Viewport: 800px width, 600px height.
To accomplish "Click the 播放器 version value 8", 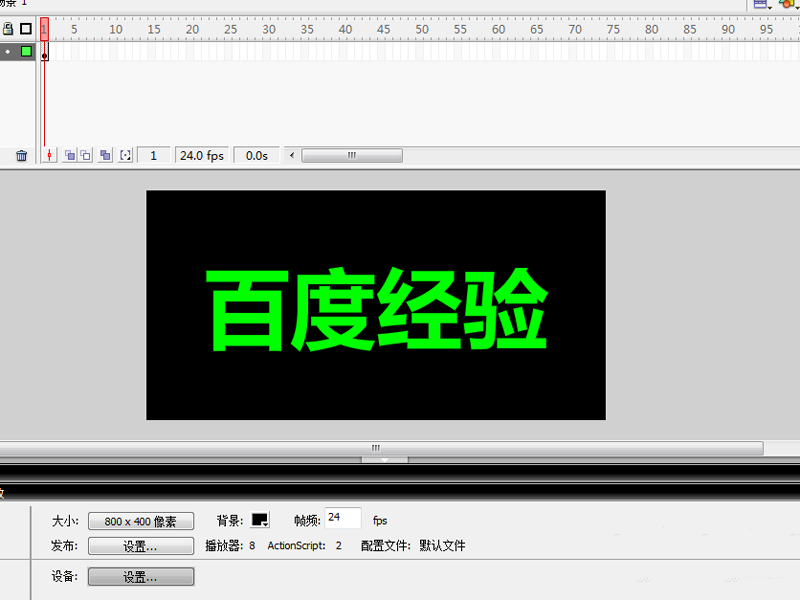I will (252, 545).
